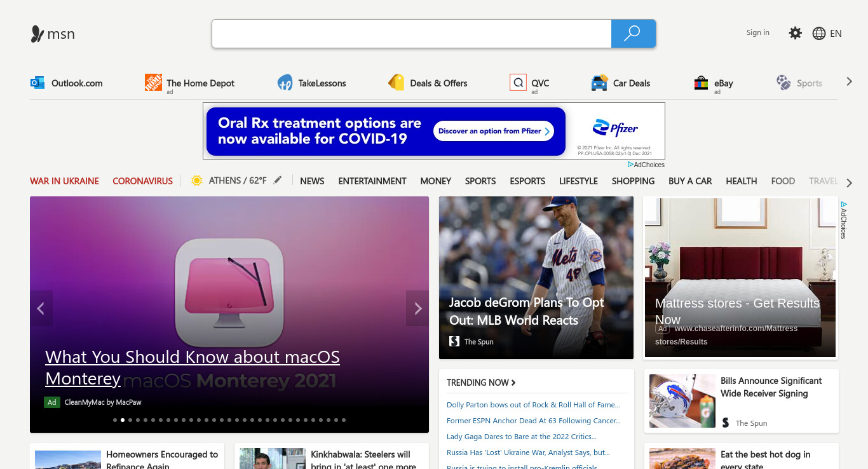This screenshot has height=469, width=868.
Task: Go to FOOD category
Action: pyautogui.click(x=783, y=181)
